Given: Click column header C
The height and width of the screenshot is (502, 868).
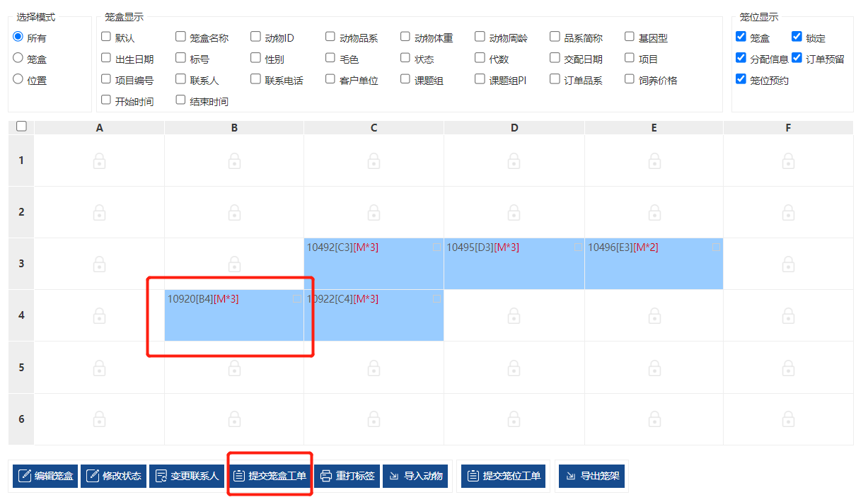Looking at the screenshot, I should tap(374, 128).
